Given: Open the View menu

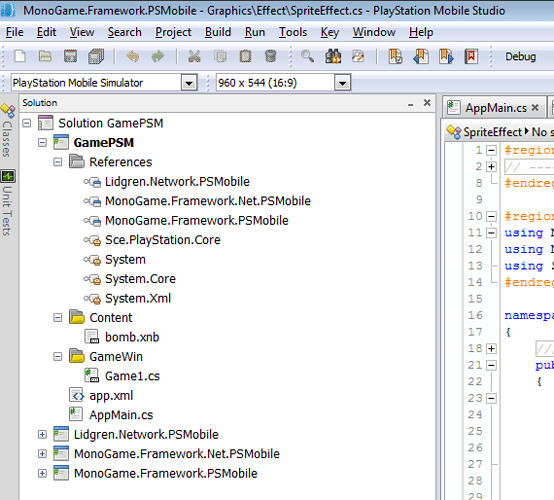Looking at the screenshot, I should click(x=82, y=32).
